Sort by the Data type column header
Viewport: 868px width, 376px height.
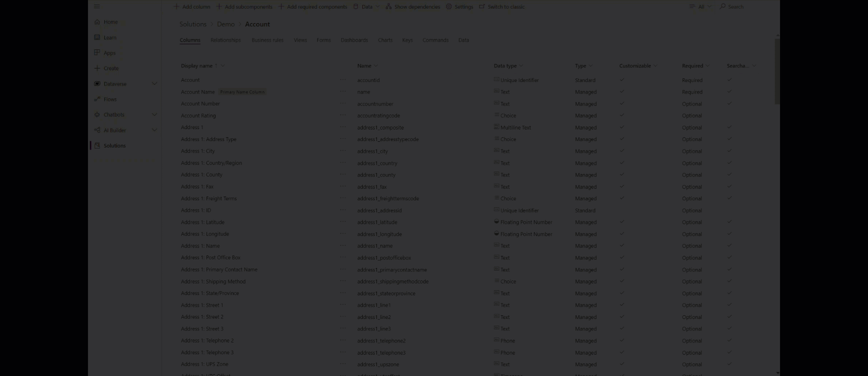505,66
